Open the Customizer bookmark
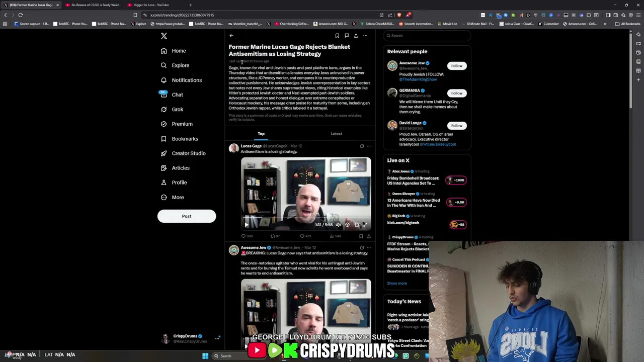 pos(548,24)
